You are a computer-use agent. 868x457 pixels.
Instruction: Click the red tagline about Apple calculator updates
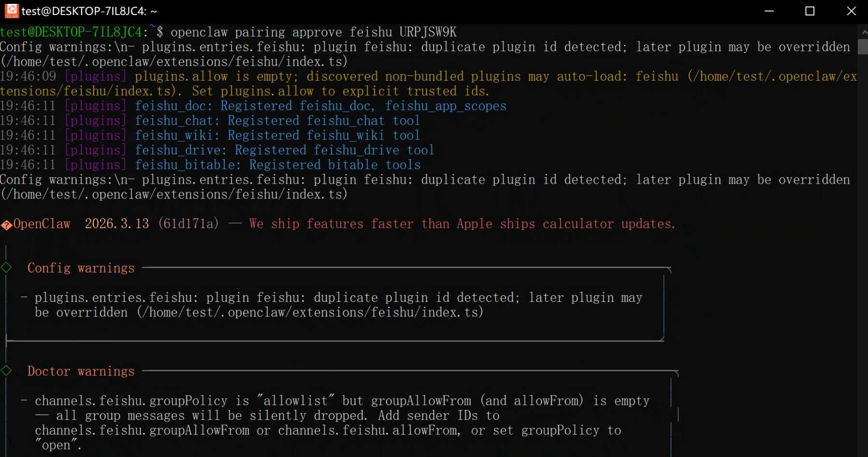462,224
